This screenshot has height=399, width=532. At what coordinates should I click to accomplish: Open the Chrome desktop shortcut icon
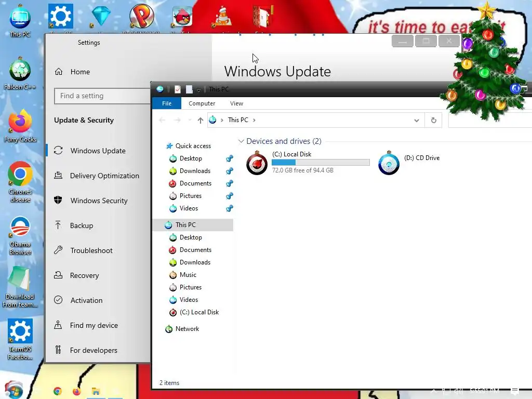20,181
